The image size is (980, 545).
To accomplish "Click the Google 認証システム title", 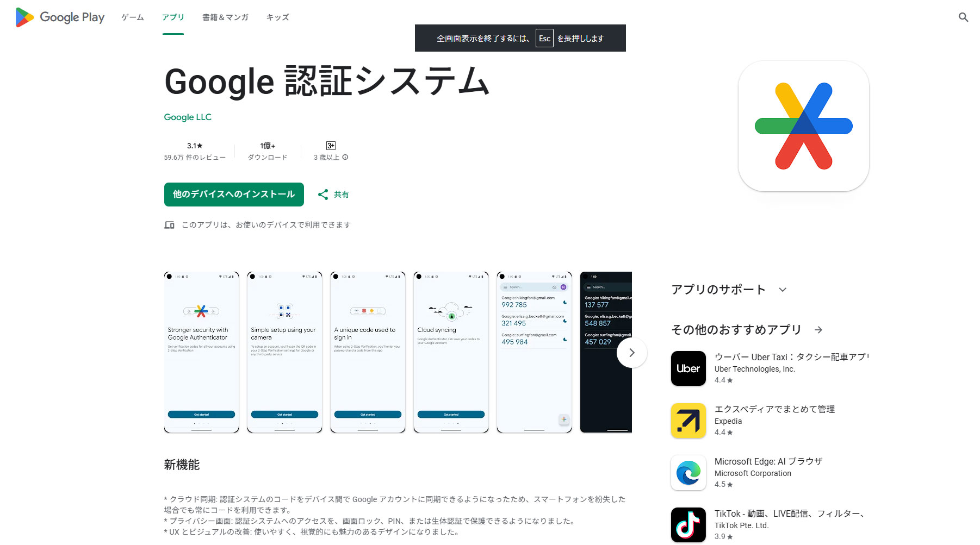I will tap(327, 82).
